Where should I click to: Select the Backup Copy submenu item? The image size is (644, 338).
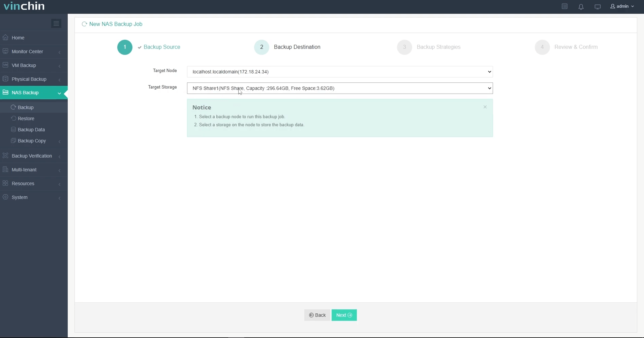point(34,141)
